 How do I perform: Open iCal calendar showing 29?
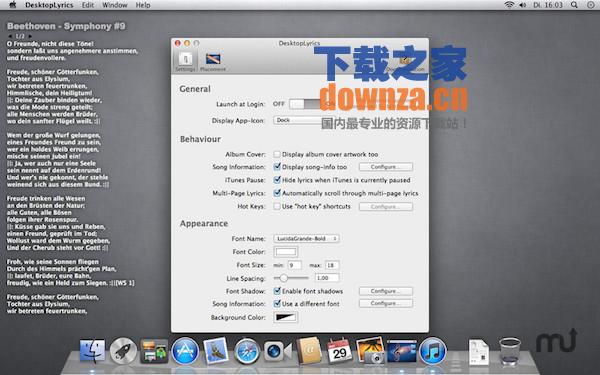339,350
